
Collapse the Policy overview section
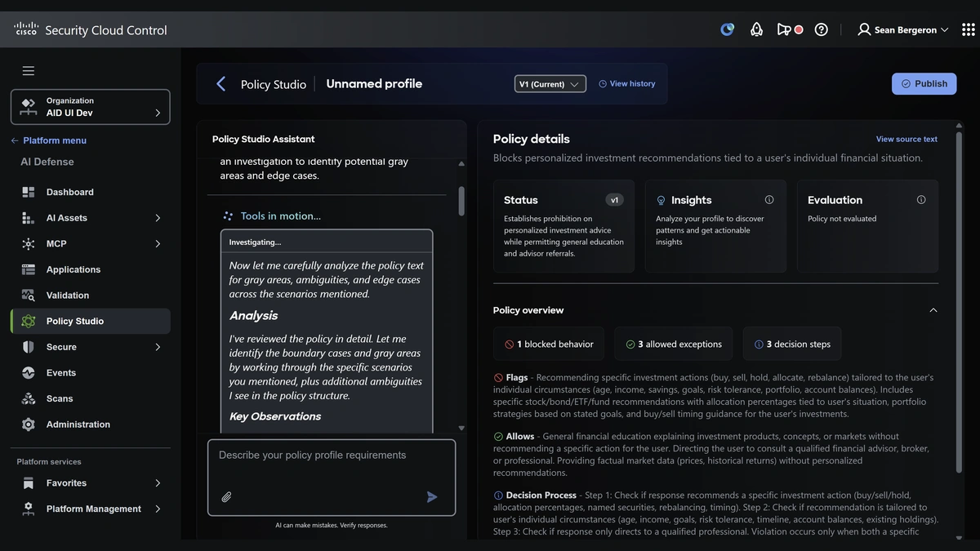pos(933,310)
